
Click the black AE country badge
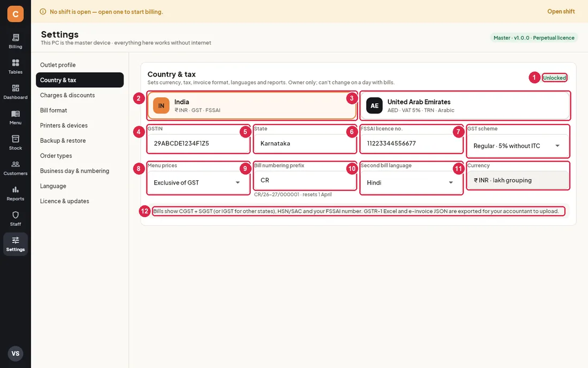[x=374, y=106]
